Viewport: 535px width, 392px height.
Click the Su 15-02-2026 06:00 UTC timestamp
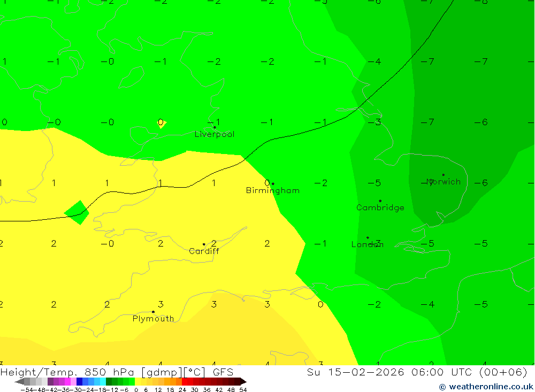point(417,372)
